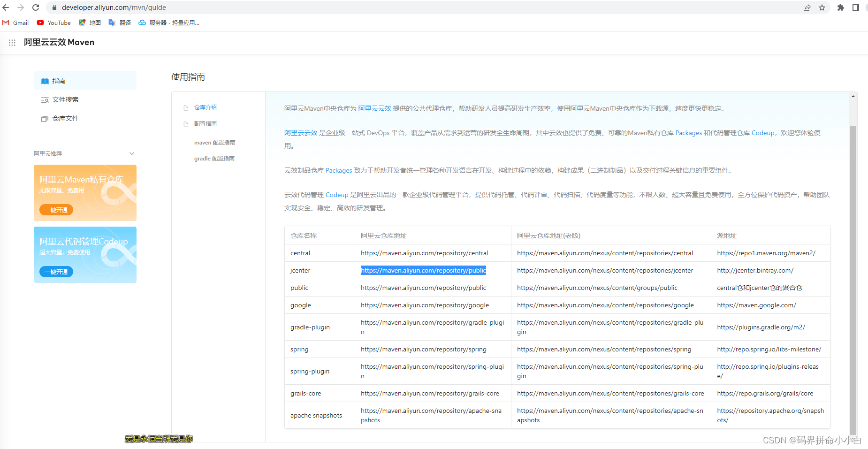Click the lock icon in the address bar

(x=54, y=8)
